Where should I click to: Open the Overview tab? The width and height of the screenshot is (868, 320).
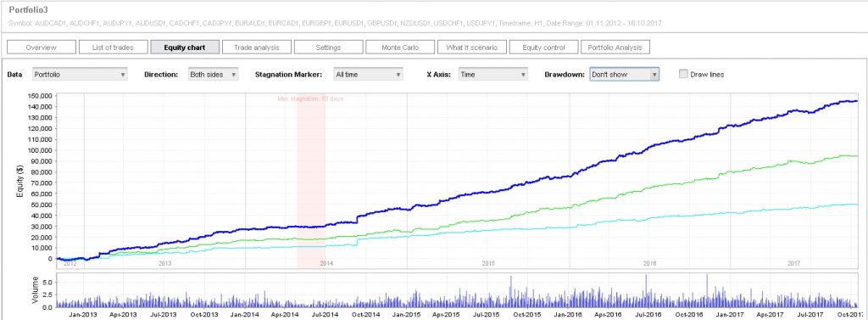41,48
